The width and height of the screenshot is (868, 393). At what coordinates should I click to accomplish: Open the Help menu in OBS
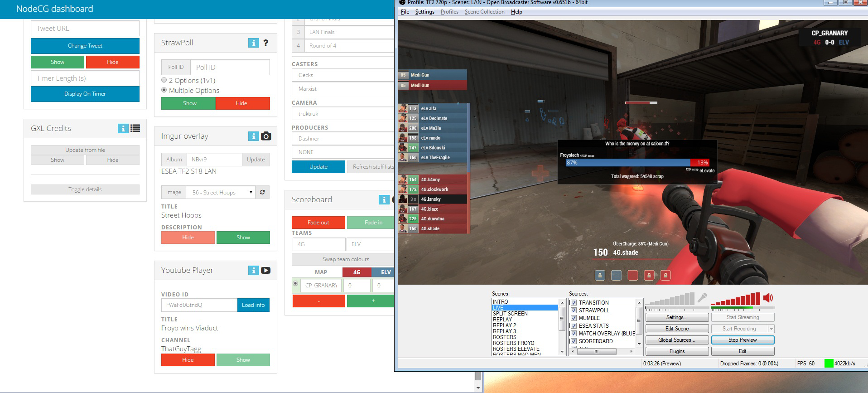(x=516, y=12)
